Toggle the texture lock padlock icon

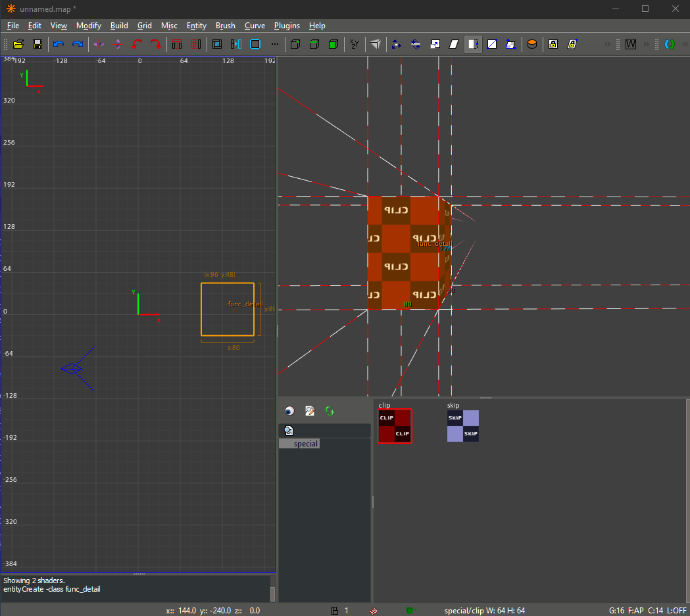553,44
